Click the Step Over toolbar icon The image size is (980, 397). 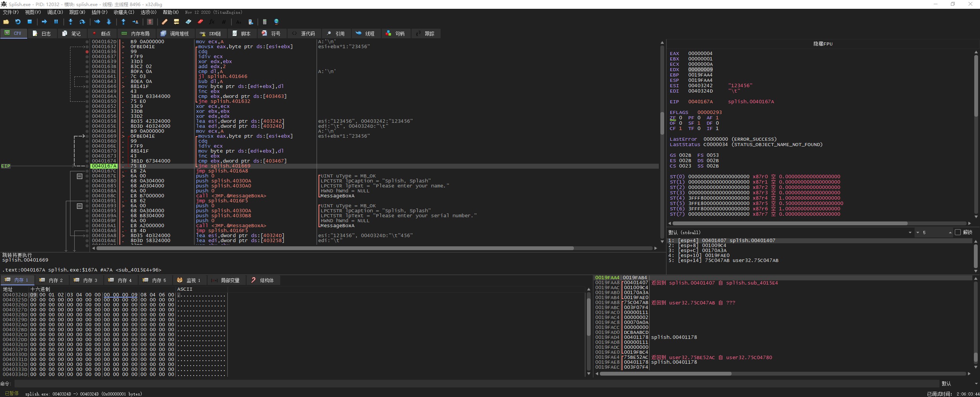[x=82, y=22]
